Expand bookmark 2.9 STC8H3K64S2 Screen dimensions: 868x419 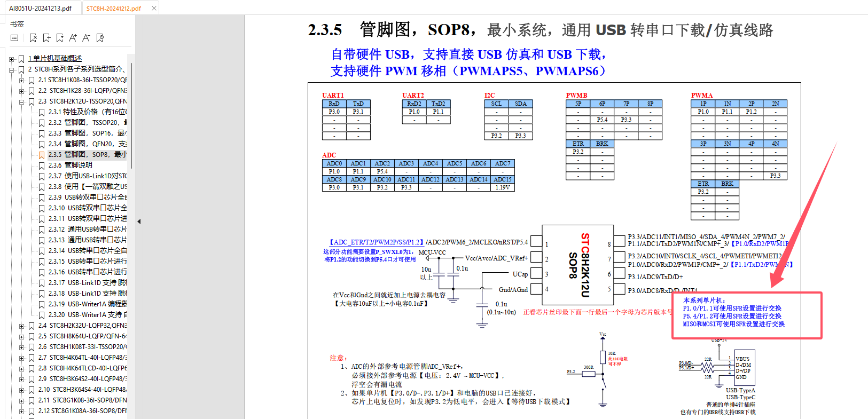click(21, 379)
